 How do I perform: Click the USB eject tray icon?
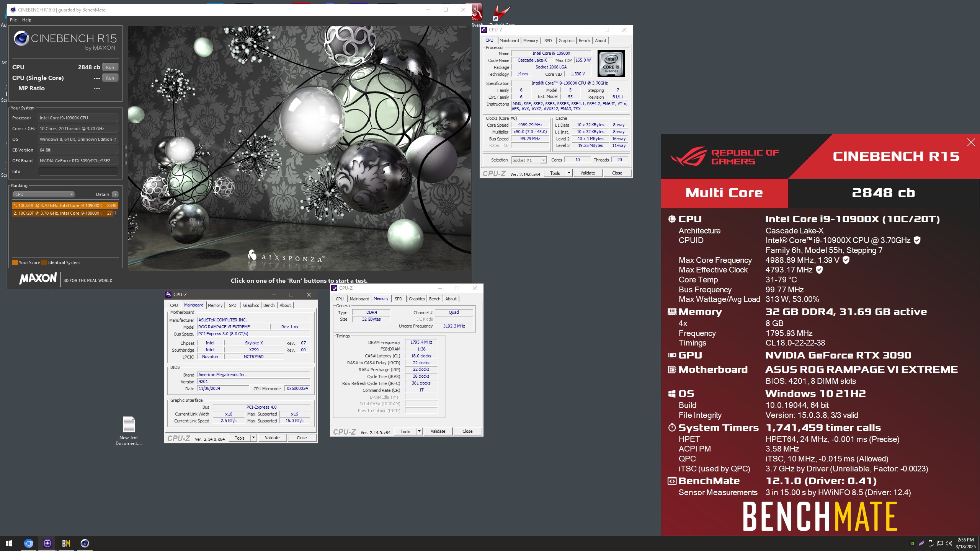(x=931, y=543)
